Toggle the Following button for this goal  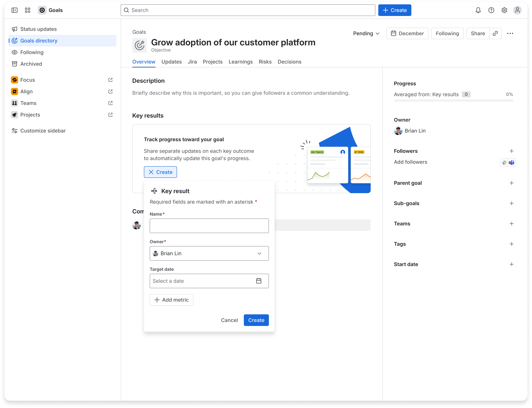click(447, 33)
